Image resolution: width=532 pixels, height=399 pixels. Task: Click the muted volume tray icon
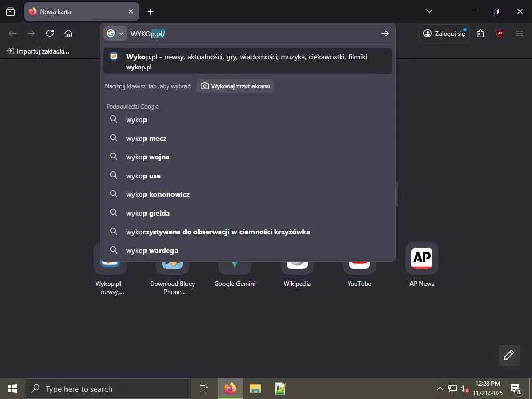pos(464,389)
